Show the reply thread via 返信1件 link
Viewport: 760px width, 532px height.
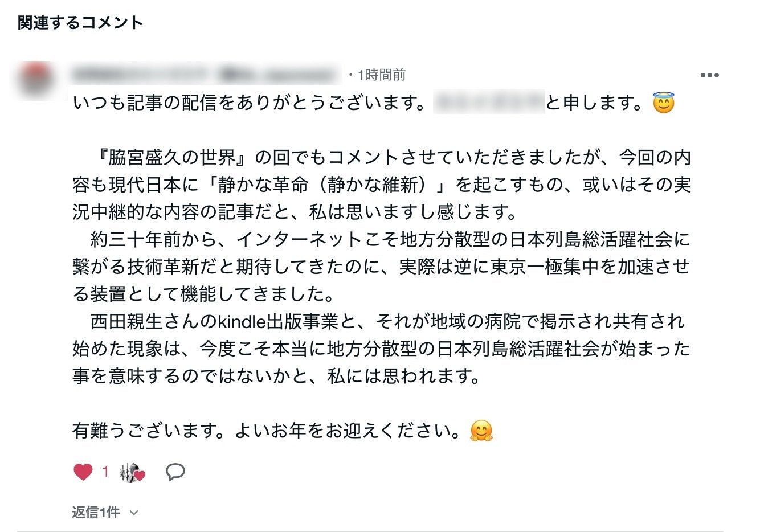(96, 512)
